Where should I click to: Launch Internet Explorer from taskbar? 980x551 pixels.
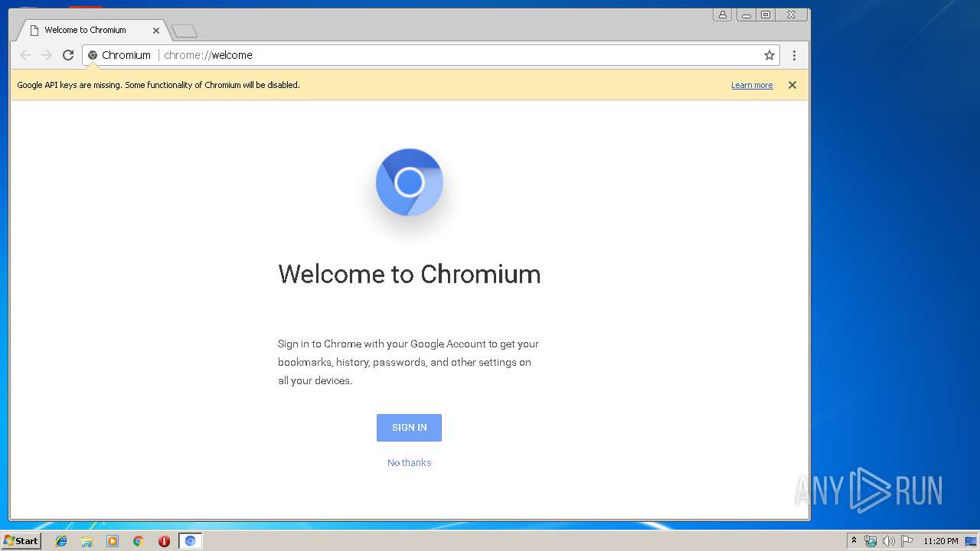coord(61,541)
